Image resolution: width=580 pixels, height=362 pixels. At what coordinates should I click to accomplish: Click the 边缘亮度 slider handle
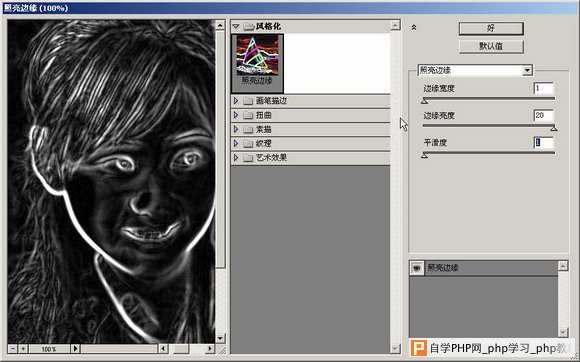click(x=554, y=128)
